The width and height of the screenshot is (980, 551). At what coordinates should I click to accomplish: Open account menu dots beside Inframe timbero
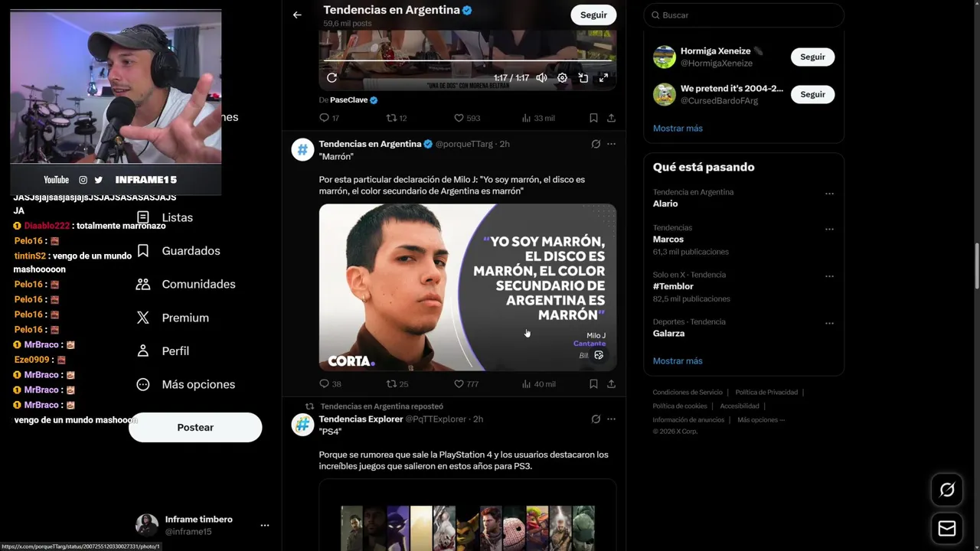point(264,526)
